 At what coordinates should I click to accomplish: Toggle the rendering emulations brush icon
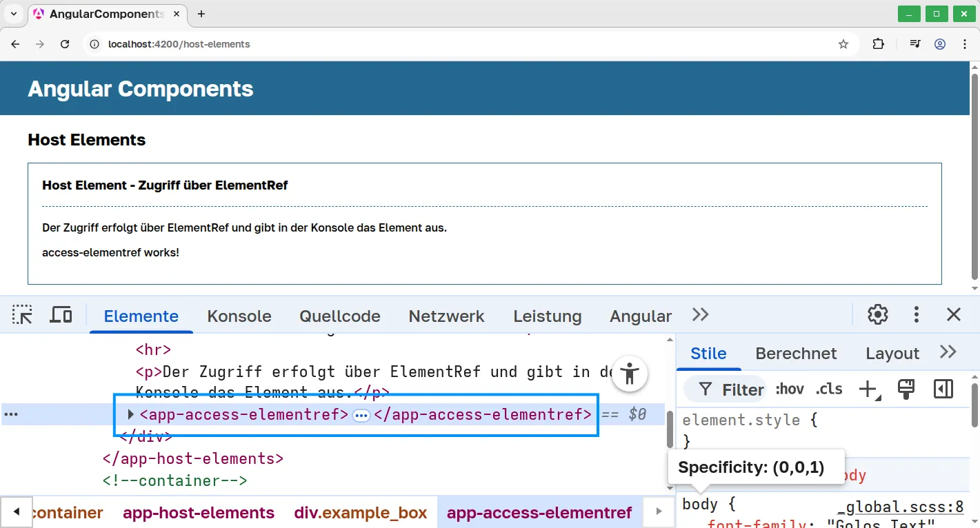[x=906, y=389]
